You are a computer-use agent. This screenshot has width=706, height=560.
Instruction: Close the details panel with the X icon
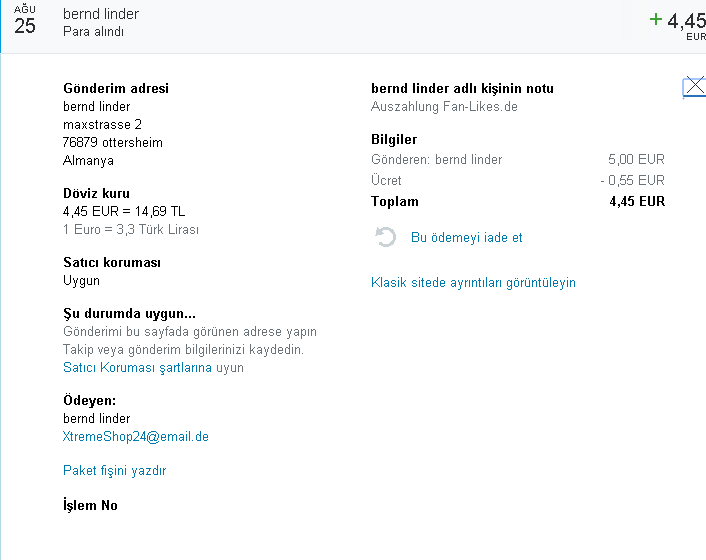point(694,88)
